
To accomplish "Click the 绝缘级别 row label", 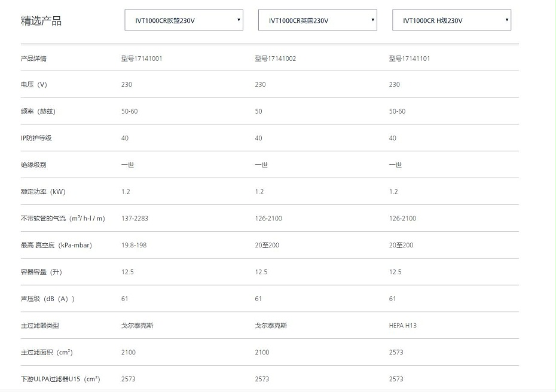I will tap(33, 165).
